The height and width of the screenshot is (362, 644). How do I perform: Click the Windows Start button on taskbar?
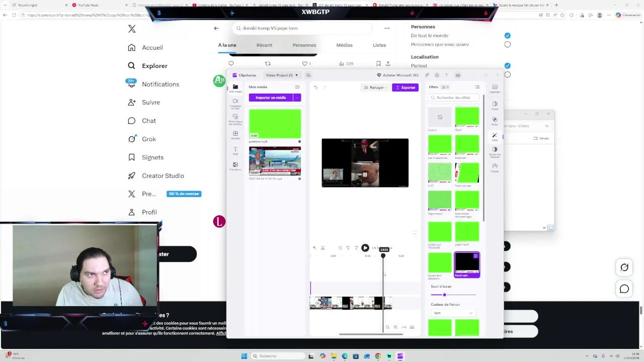tap(244, 356)
